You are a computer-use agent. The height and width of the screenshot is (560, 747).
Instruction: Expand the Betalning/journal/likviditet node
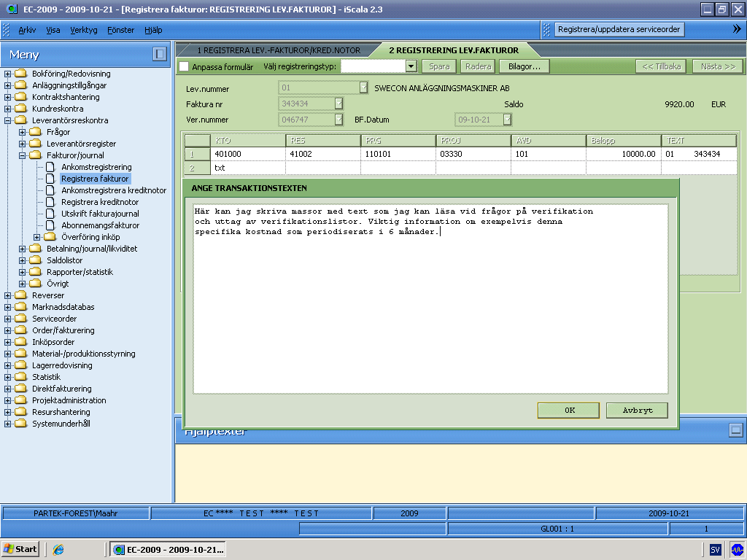coord(23,249)
